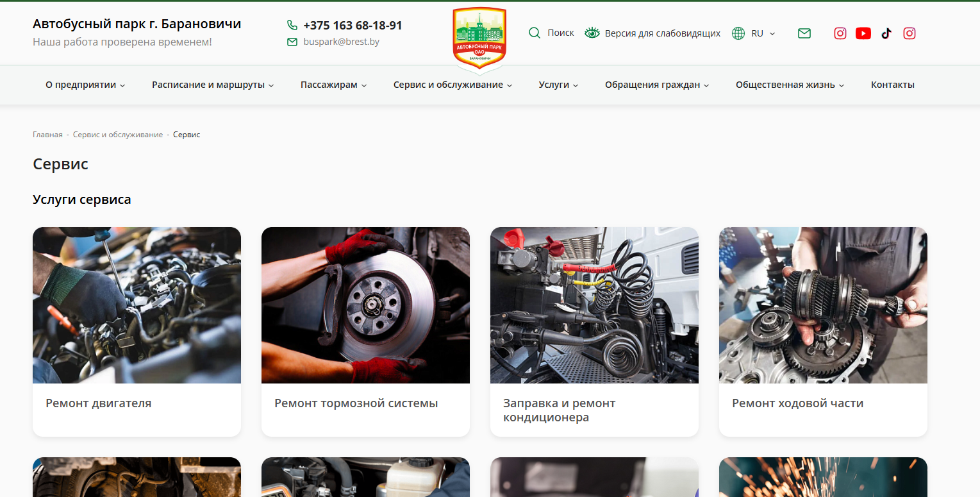Image resolution: width=980 pixels, height=497 pixels.
Task: Expand the "О предприятии" menu
Action: pyautogui.click(x=85, y=85)
